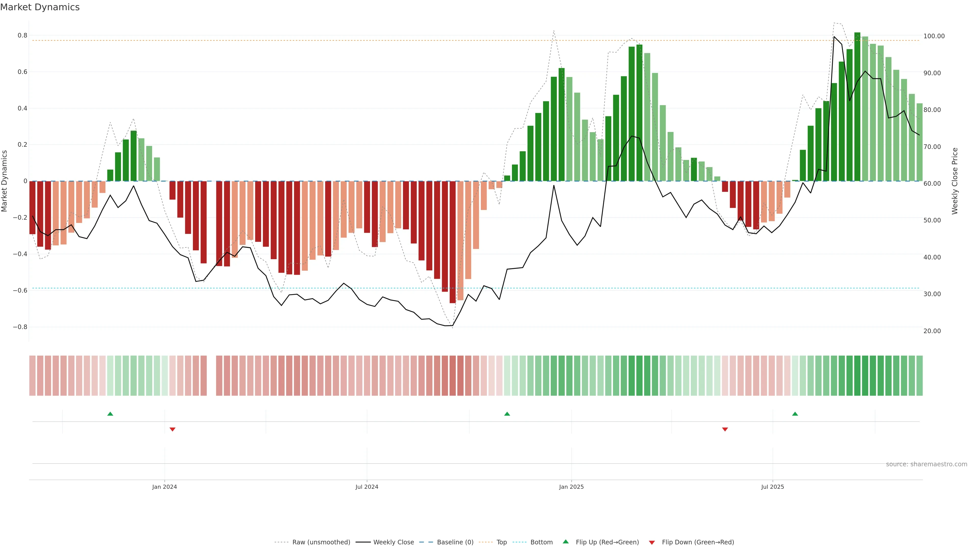Click the Jan 2025 x-axis label
This screenshot has height=551, width=980.
tap(571, 487)
